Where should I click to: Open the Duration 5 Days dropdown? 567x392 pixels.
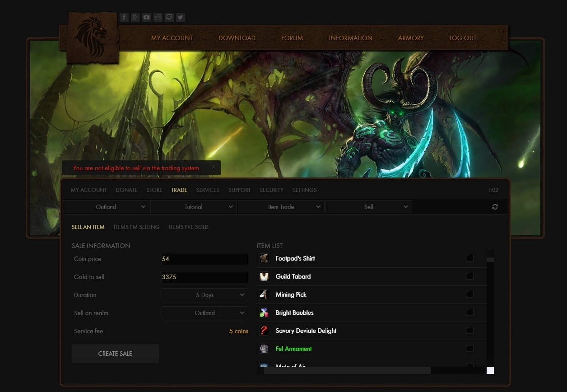click(205, 295)
